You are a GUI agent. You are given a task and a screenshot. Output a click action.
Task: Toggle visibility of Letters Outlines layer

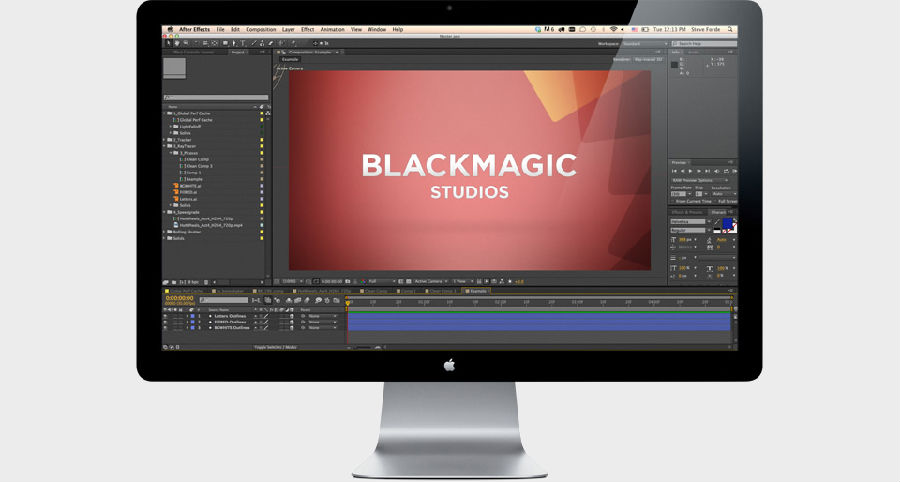166,316
